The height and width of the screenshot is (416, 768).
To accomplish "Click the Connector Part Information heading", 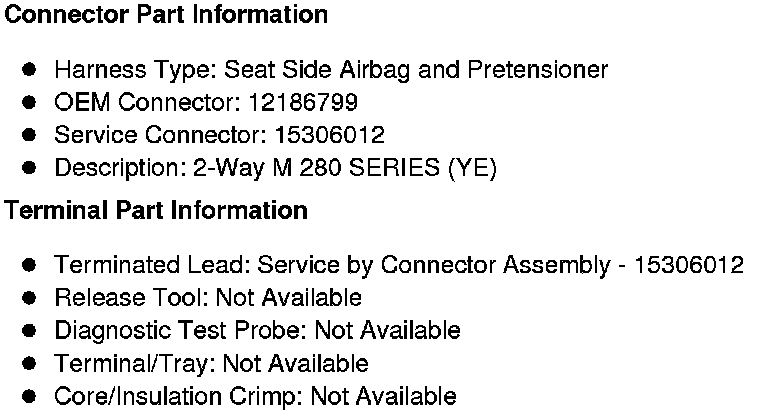I will pos(166,15).
